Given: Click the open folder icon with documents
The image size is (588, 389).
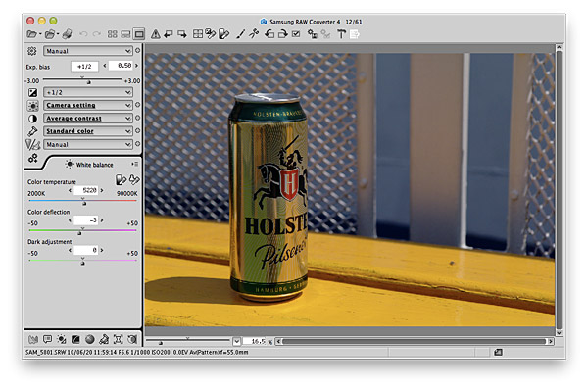Looking at the screenshot, I should point(50,34).
